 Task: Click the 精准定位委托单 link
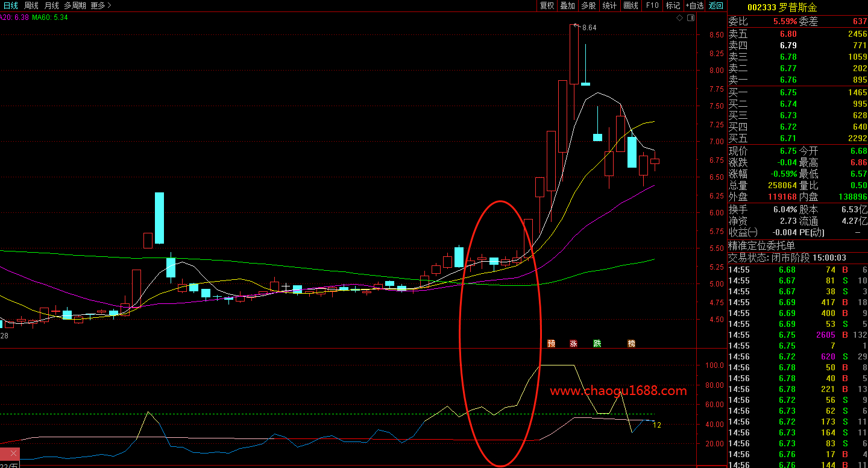tap(762, 245)
